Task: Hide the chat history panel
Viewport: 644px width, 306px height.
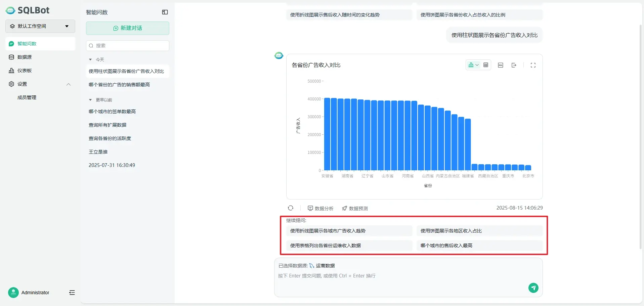Action: pos(165,12)
